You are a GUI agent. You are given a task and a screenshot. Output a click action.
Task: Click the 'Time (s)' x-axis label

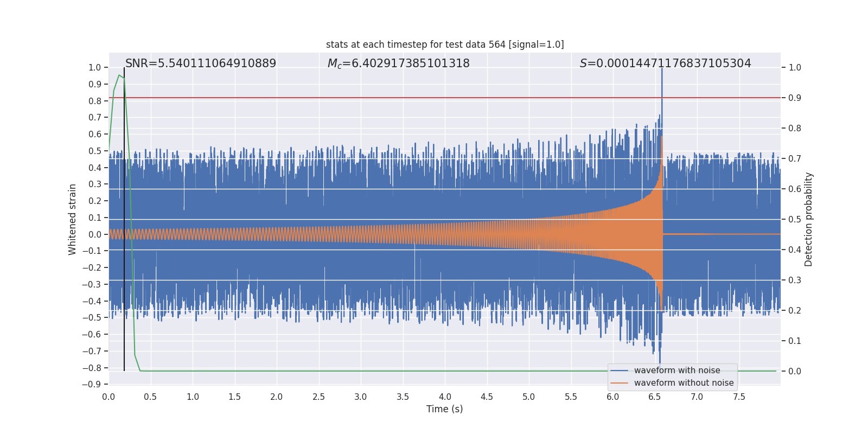pyautogui.click(x=444, y=409)
